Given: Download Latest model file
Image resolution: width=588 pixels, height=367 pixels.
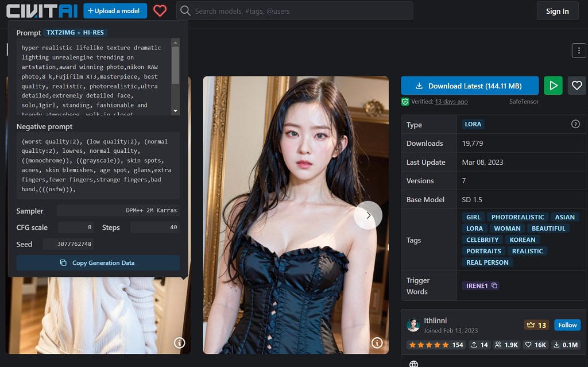Looking at the screenshot, I should [469, 86].
